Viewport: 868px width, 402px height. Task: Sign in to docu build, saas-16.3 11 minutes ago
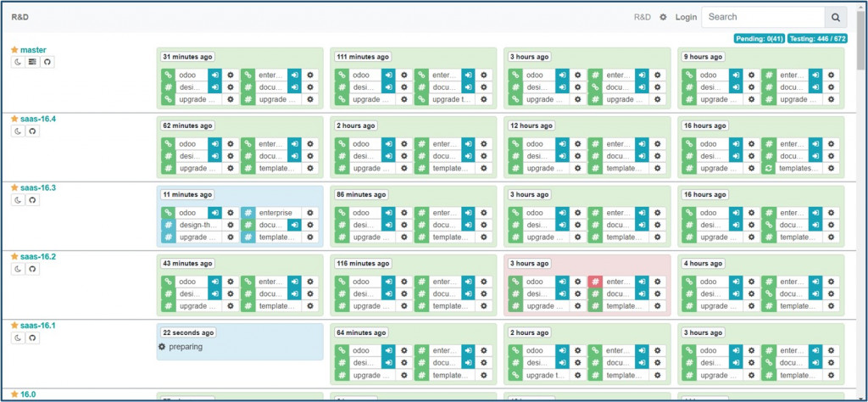coord(294,225)
